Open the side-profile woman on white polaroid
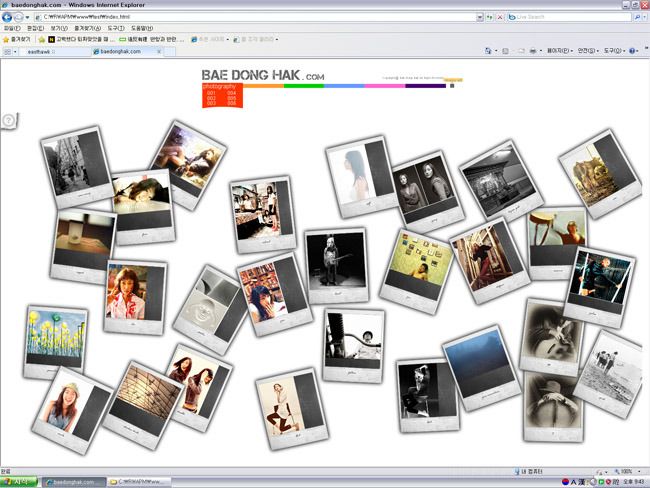 (361, 176)
